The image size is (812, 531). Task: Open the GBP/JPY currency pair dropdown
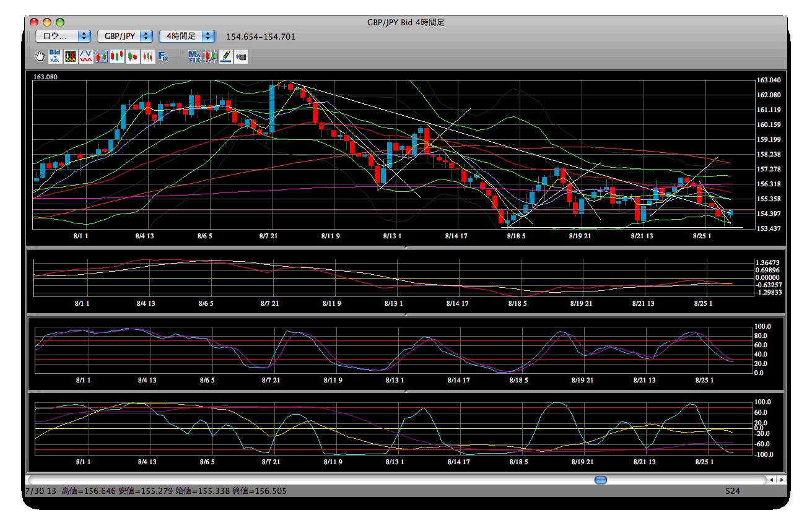pos(125,36)
